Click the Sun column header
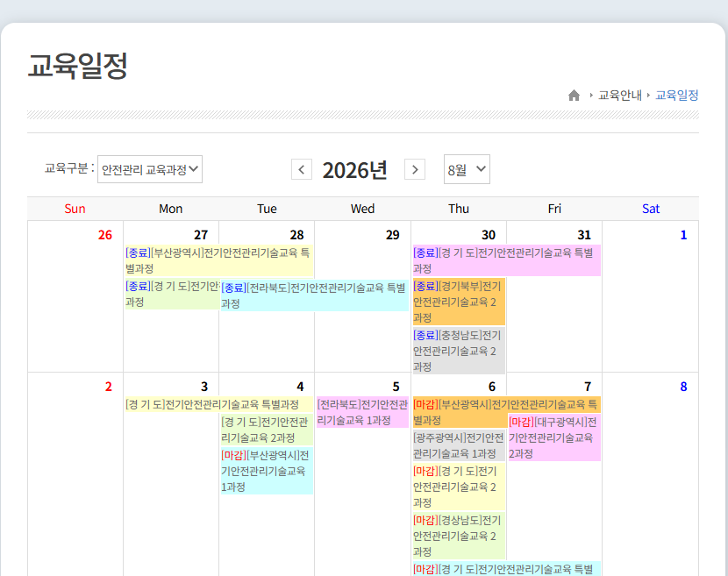728x576 pixels. click(75, 209)
